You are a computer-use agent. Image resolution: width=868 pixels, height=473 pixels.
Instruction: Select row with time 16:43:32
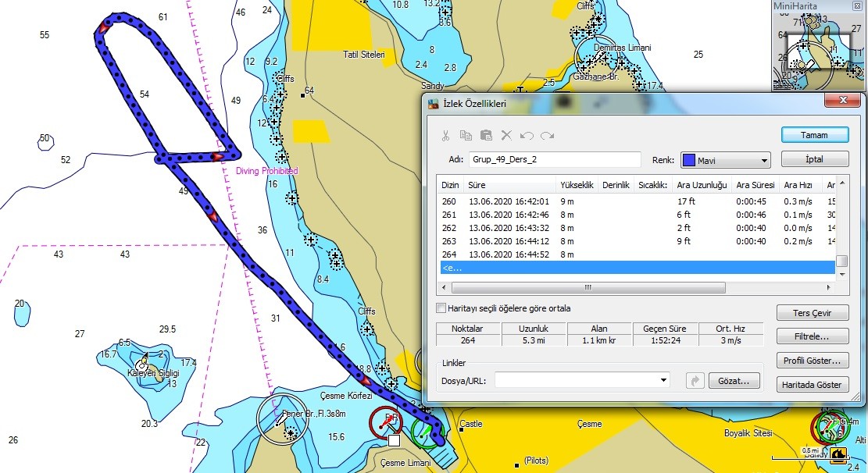click(x=637, y=228)
